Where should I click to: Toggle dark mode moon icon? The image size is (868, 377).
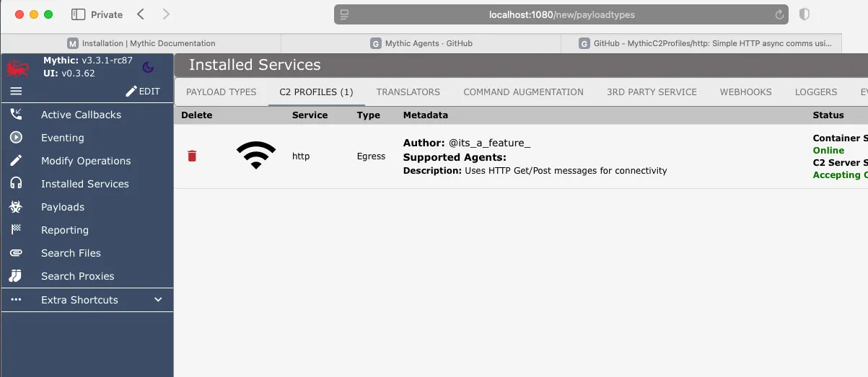[x=148, y=67]
